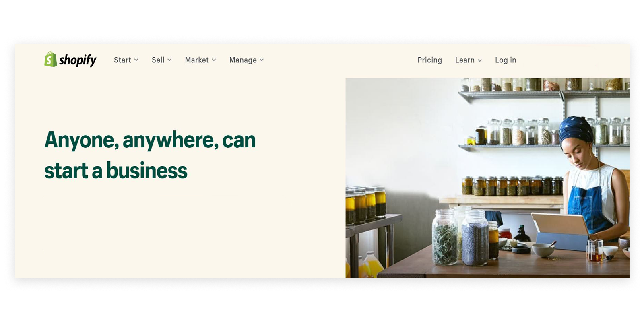Go to the Pricing page
The width and height of the screenshot is (644, 322).
(x=429, y=60)
